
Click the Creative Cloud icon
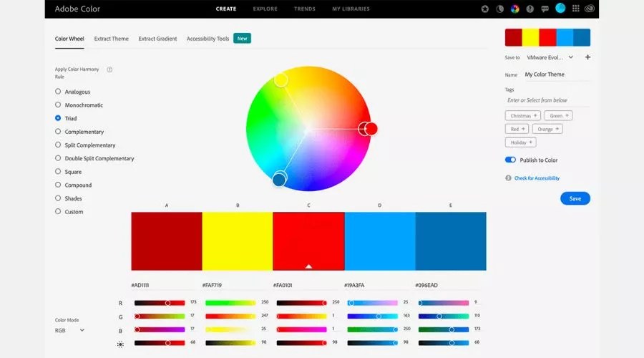pos(590,9)
